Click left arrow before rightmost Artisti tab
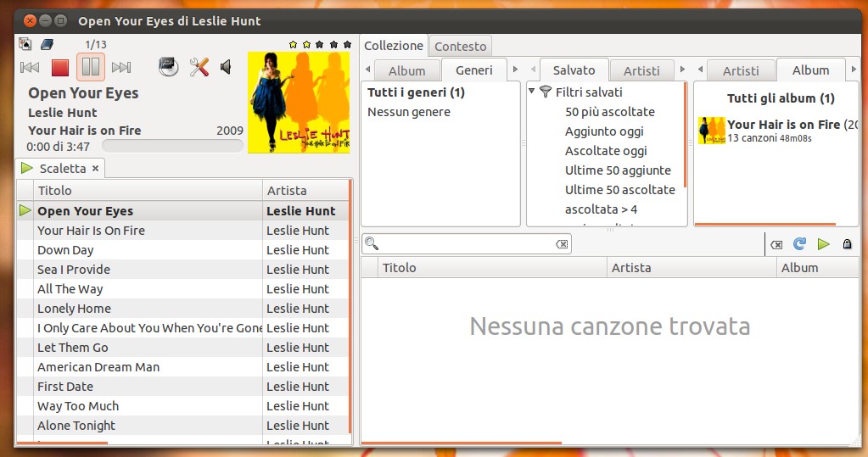This screenshot has width=868, height=457. (700, 70)
